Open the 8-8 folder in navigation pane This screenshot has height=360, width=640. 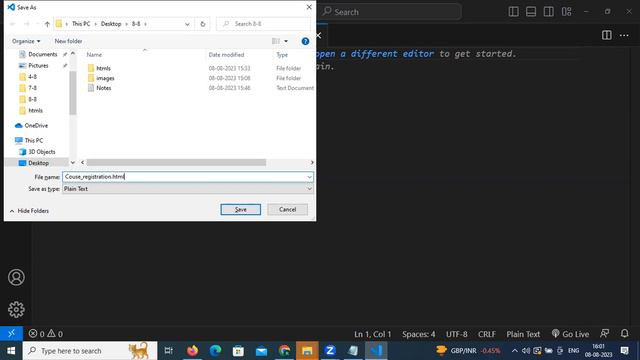[x=32, y=99]
